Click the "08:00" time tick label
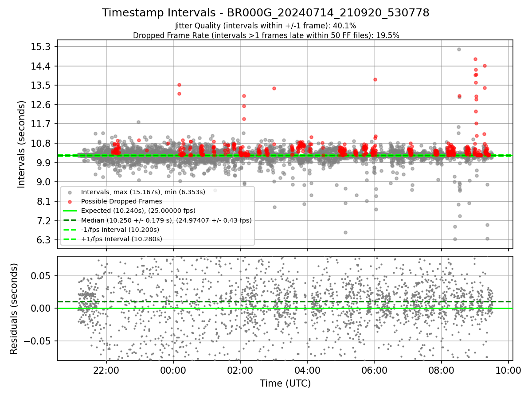The height and width of the screenshot is (399, 532). pos(441,370)
